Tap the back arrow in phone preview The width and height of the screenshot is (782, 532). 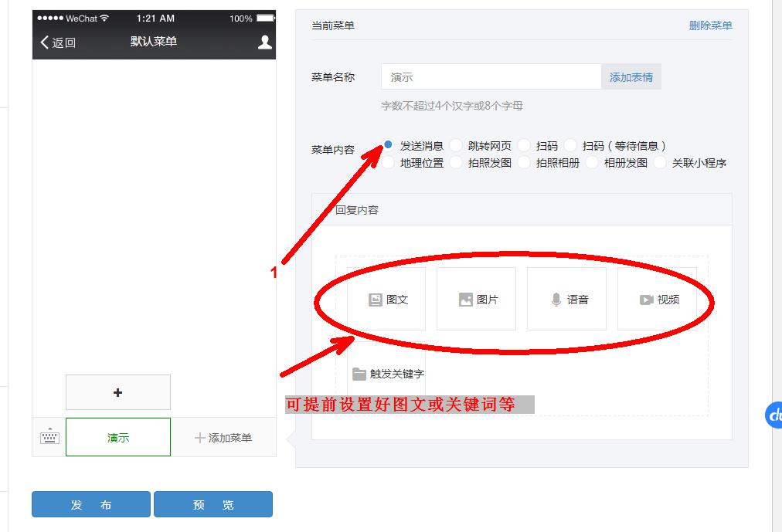point(44,42)
